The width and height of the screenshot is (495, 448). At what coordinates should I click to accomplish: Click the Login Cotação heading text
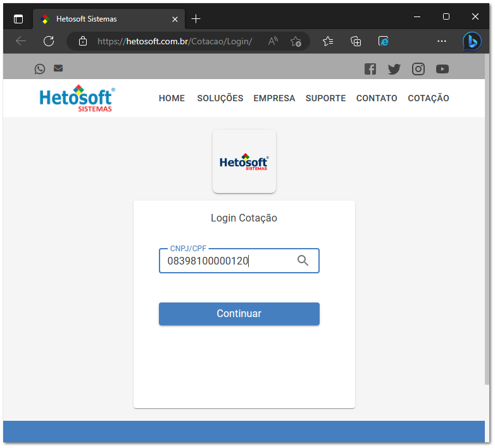pyautogui.click(x=244, y=218)
